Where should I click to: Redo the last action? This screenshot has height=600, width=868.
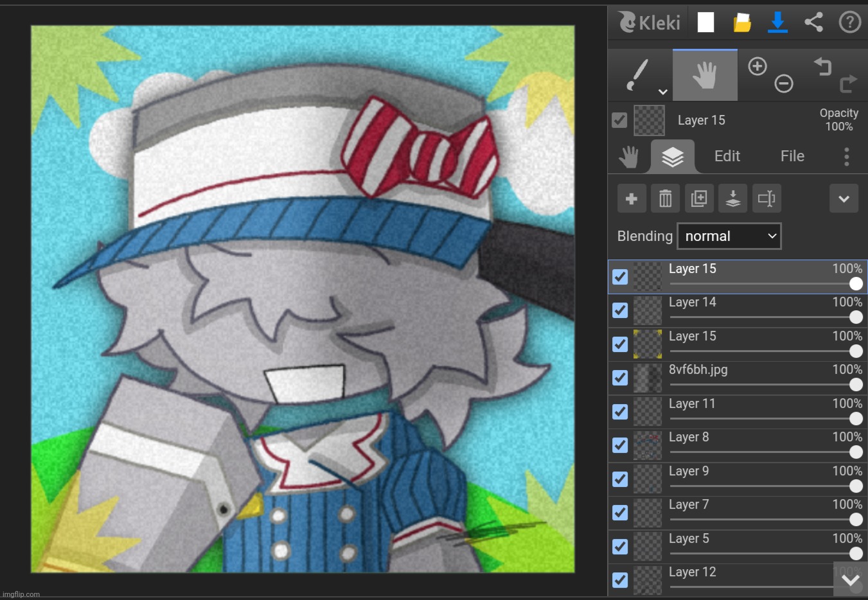(x=848, y=84)
